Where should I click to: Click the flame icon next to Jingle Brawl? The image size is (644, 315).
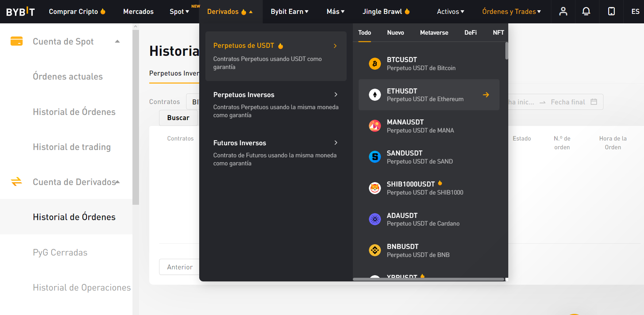pos(407,11)
